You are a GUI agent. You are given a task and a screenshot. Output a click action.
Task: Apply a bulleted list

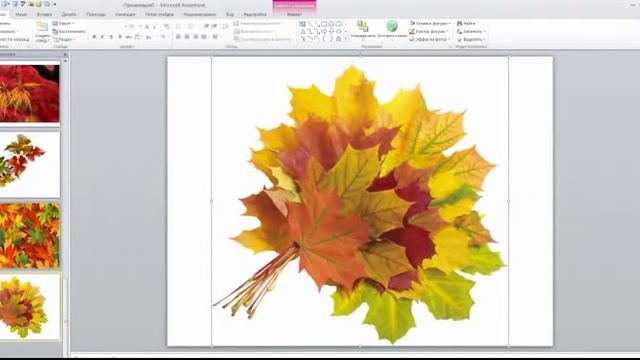[x=179, y=26]
